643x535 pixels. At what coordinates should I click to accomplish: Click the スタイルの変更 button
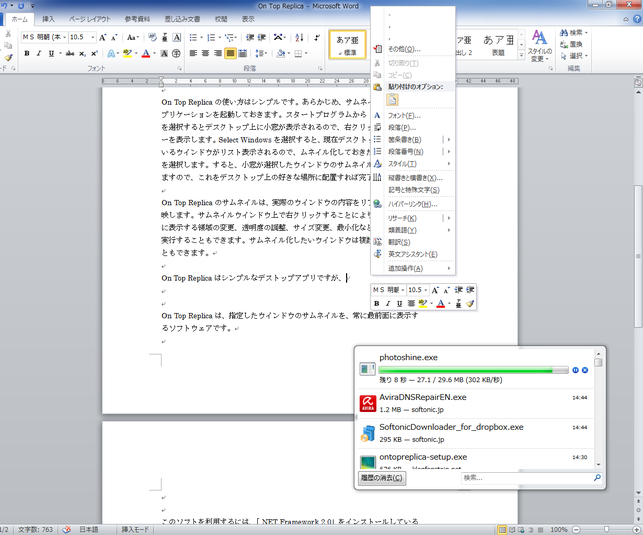[539, 46]
